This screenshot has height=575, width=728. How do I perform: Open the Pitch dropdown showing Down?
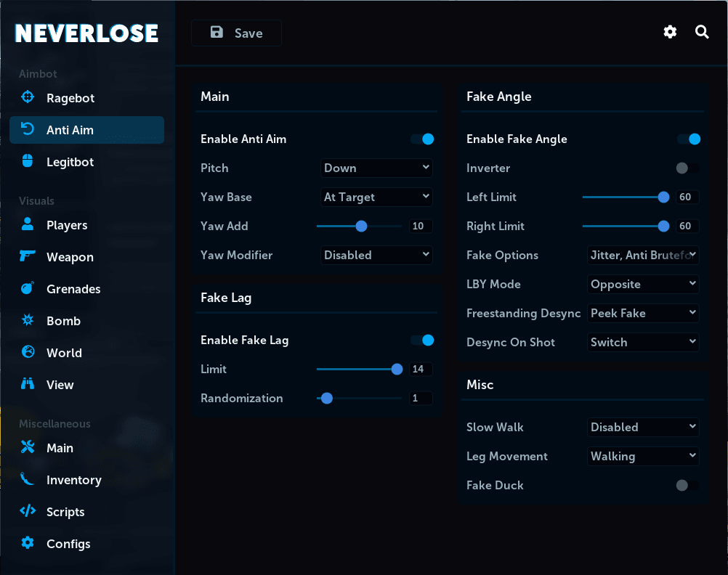[376, 168]
